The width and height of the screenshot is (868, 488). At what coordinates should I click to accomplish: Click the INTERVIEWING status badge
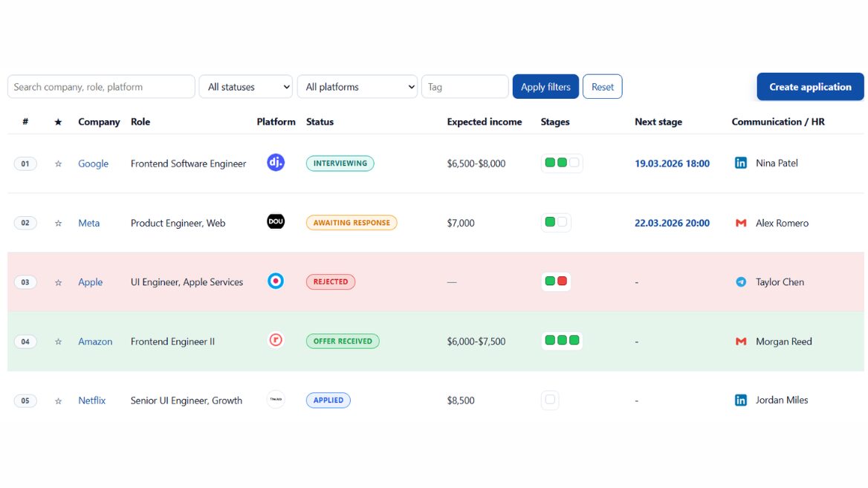coord(340,163)
